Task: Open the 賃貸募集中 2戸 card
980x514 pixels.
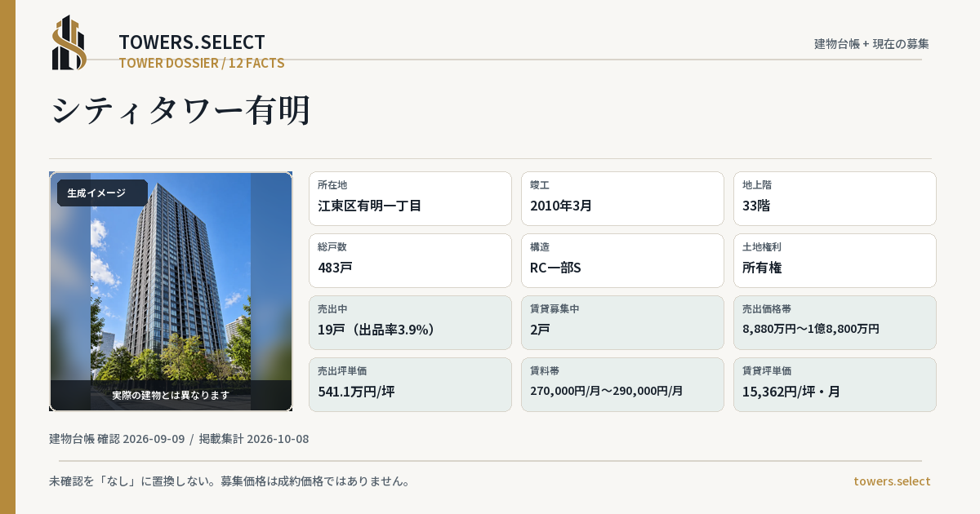Action: click(x=622, y=322)
